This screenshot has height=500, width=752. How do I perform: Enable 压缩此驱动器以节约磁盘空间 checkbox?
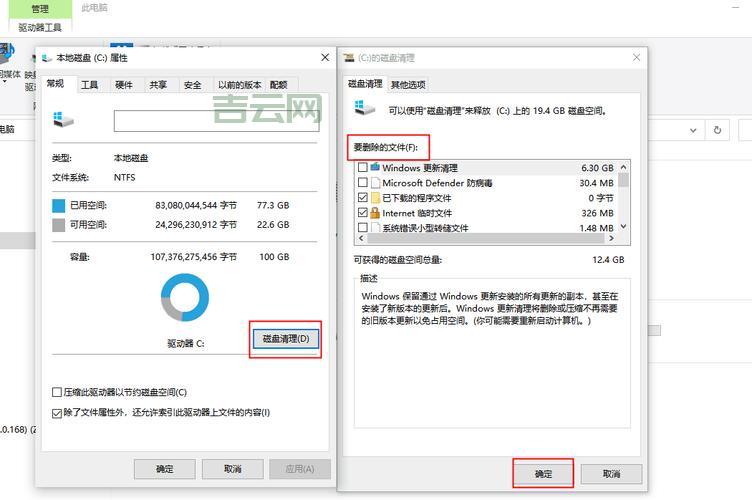[57, 392]
